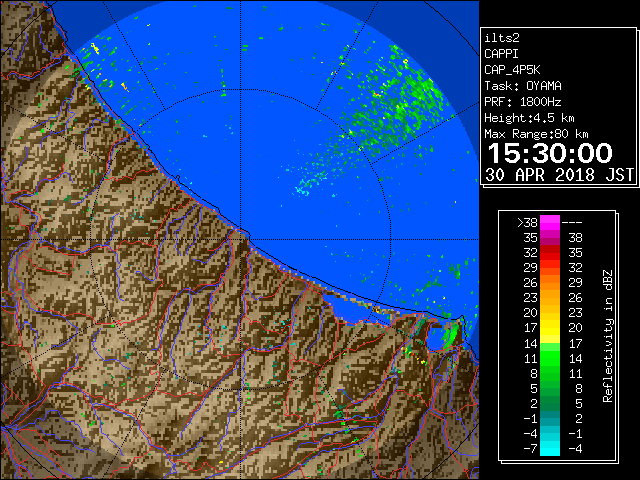The width and height of the screenshot is (640, 480).
Task: Click the 'Height:4.5 km' text
Action: pos(529,118)
